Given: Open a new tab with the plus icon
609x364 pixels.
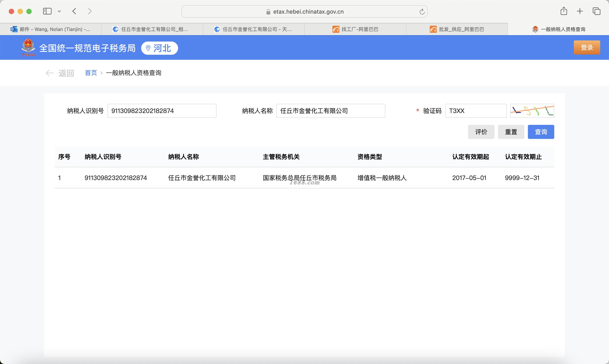Looking at the screenshot, I should 580,11.
